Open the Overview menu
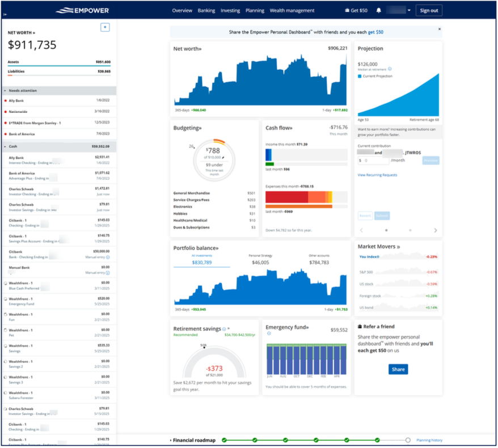Screen dimensions: 498x448 click(182, 10)
